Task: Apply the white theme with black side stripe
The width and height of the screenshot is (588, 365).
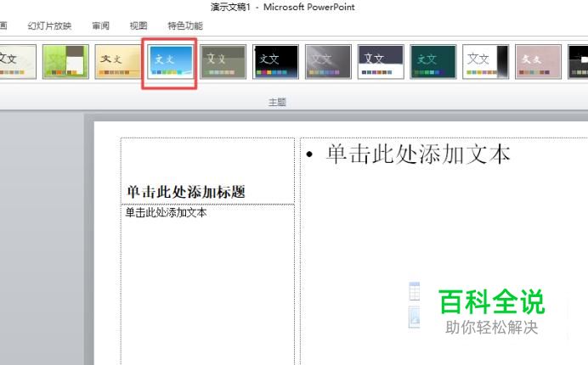Action: point(486,62)
